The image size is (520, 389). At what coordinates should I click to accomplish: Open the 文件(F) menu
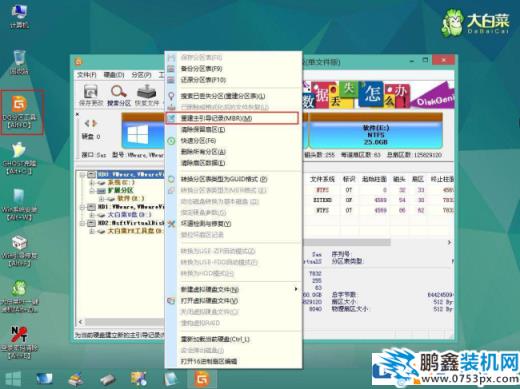[87, 75]
